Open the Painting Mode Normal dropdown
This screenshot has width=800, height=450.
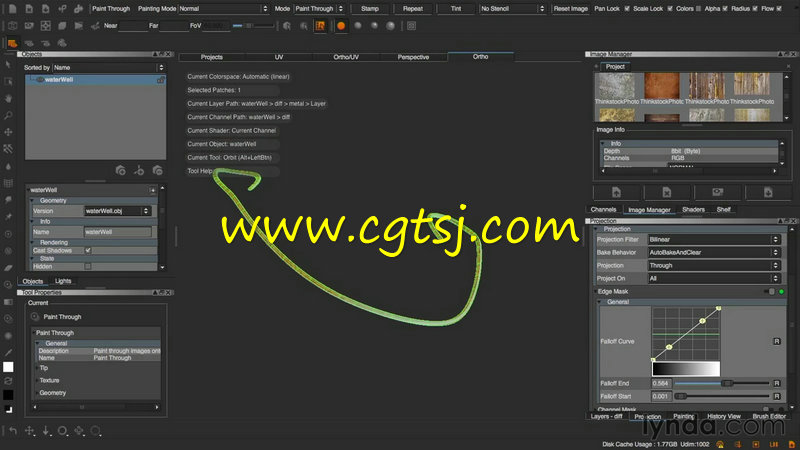222,9
